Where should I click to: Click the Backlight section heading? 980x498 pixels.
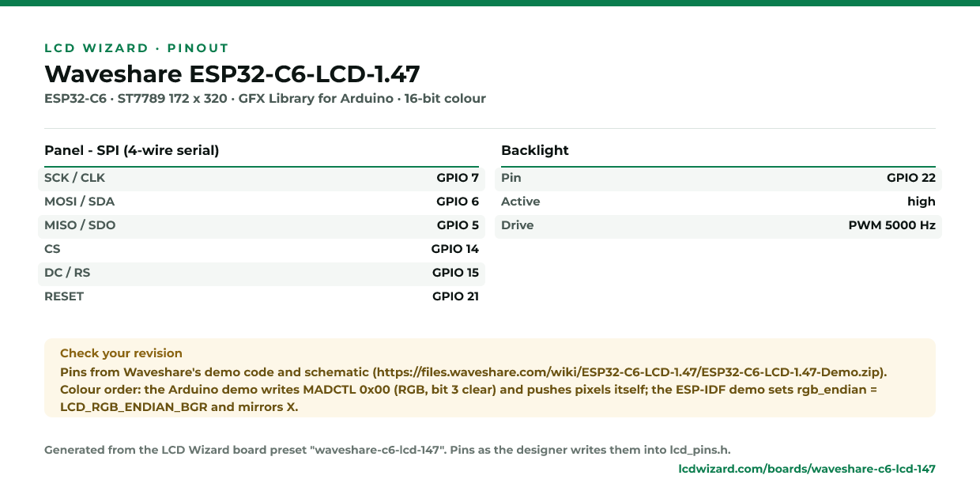tap(535, 150)
